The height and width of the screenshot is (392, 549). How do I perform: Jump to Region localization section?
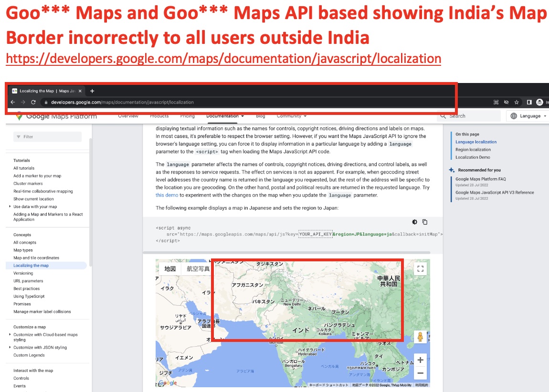[473, 150]
